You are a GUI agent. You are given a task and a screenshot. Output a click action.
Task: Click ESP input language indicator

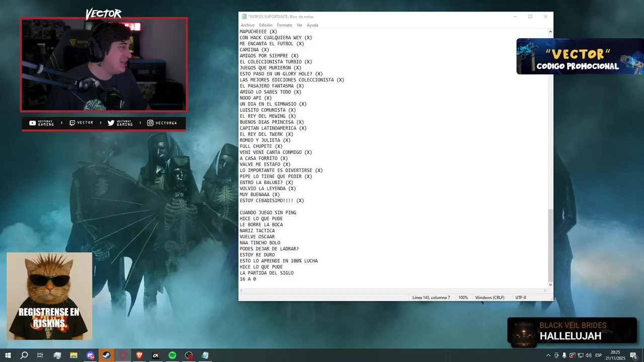(599, 355)
